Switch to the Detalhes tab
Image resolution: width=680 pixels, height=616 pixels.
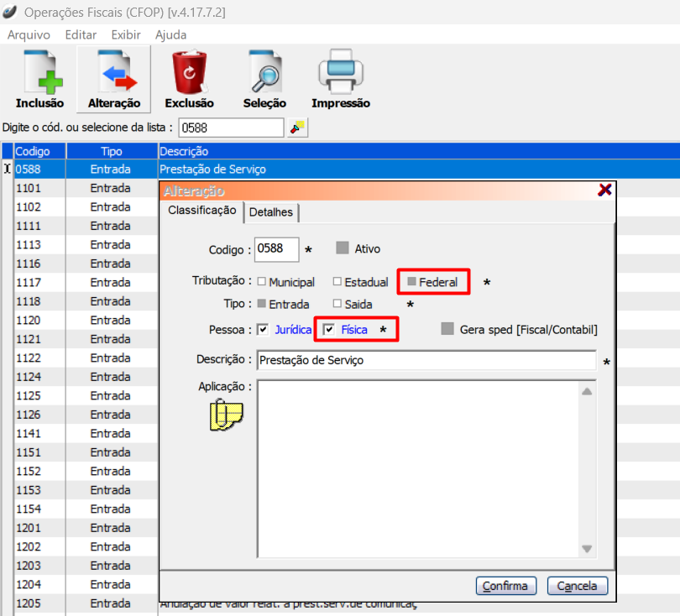(270, 212)
